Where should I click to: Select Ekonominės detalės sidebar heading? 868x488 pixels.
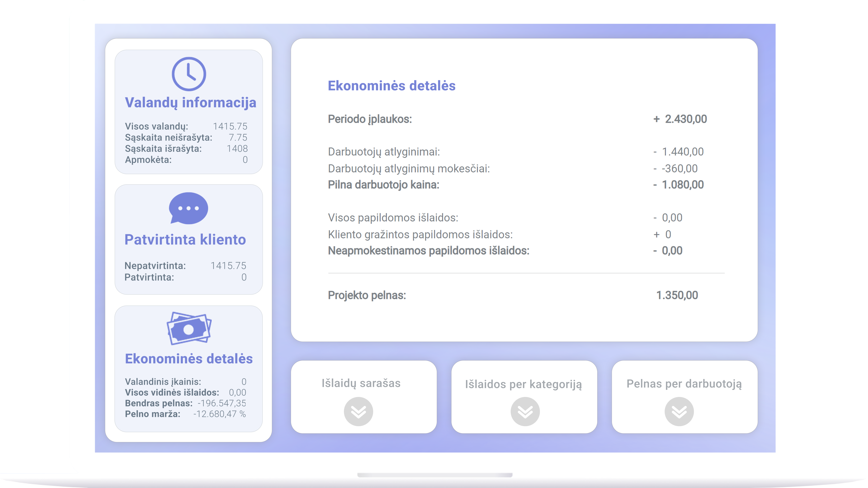coord(189,359)
